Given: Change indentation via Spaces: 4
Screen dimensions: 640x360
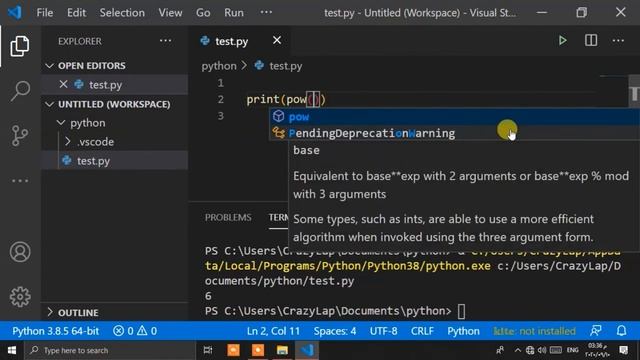Looking at the screenshot, I should [x=335, y=331].
